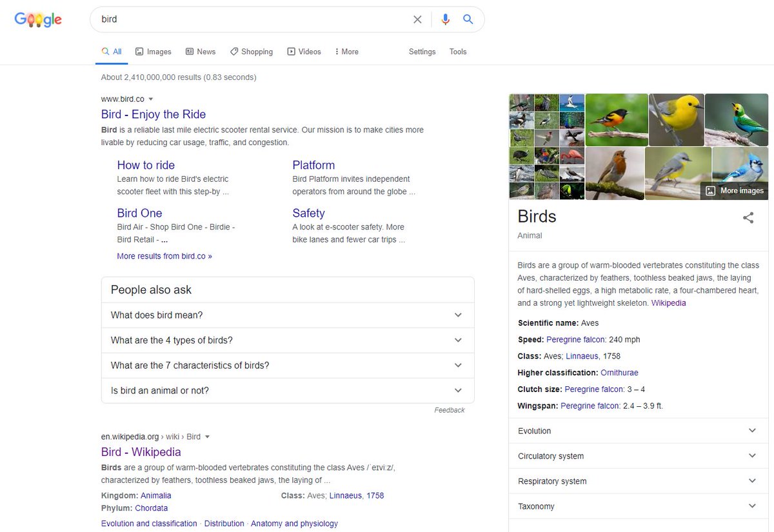Image resolution: width=774 pixels, height=532 pixels.
Task: Expand Is bird an animal or not
Action: [x=288, y=391]
